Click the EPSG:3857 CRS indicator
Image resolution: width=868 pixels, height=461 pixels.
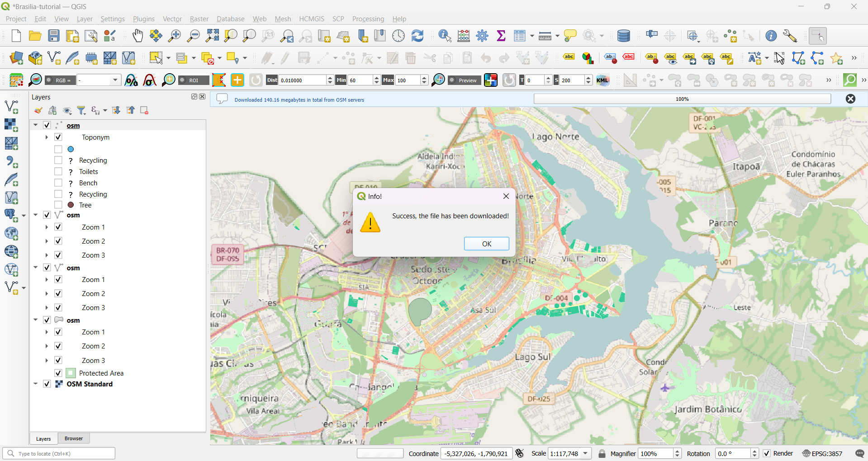click(x=822, y=453)
